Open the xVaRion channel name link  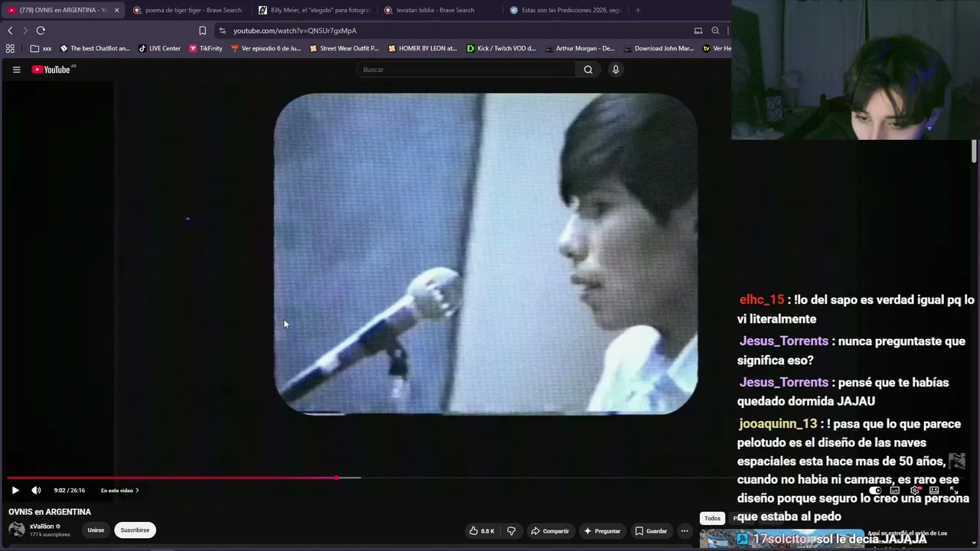(x=41, y=527)
